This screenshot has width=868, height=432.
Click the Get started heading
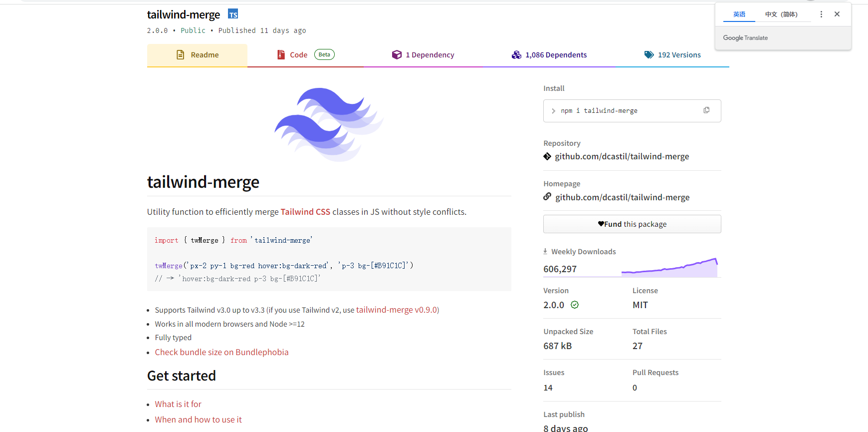tap(182, 376)
